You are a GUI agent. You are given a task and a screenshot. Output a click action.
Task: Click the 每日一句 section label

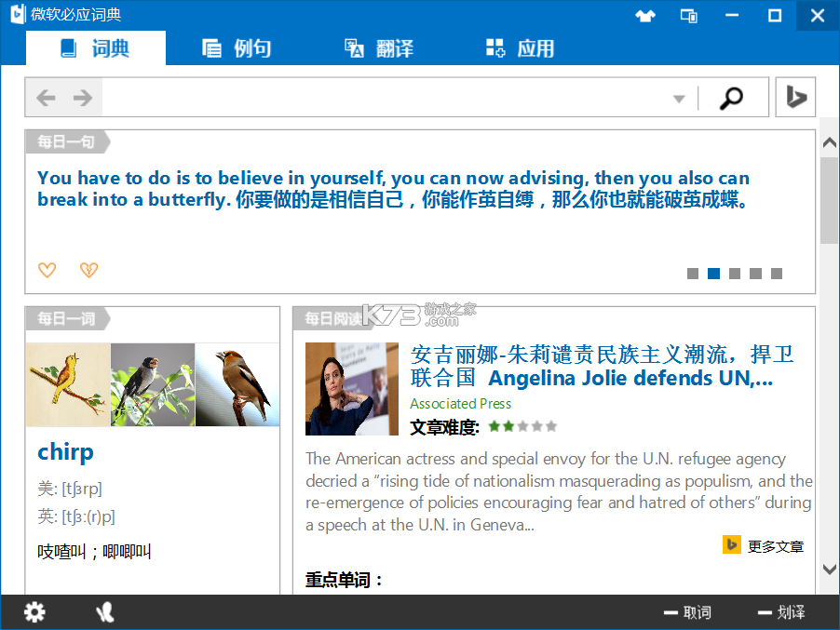pyautogui.click(x=66, y=141)
